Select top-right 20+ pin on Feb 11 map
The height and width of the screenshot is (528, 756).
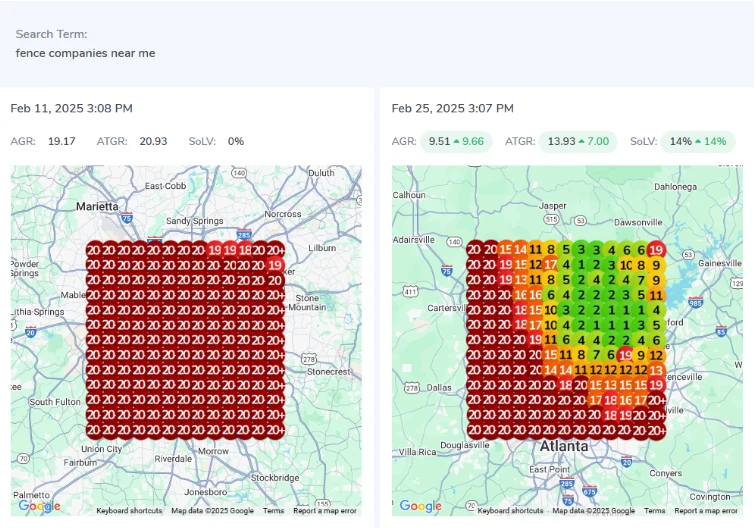(275, 250)
